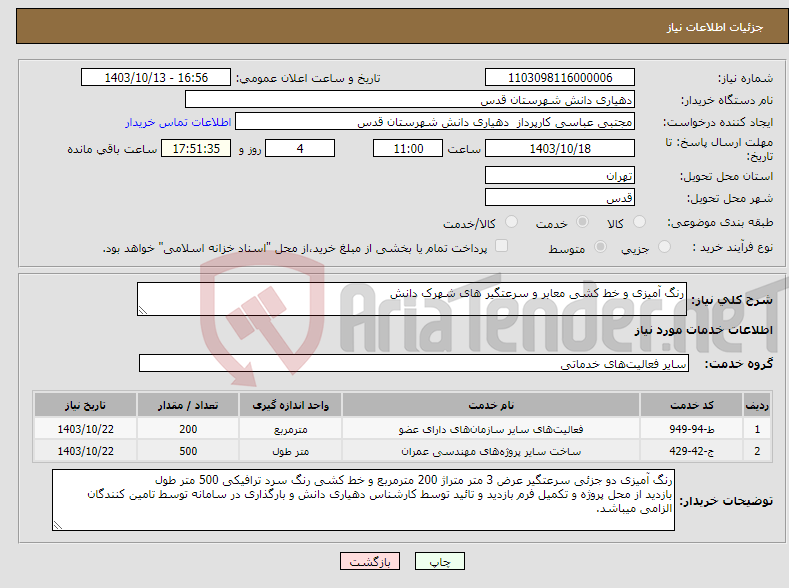Select the متوسط purchase type radio
This screenshot has width=789, height=588.
point(600,246)
